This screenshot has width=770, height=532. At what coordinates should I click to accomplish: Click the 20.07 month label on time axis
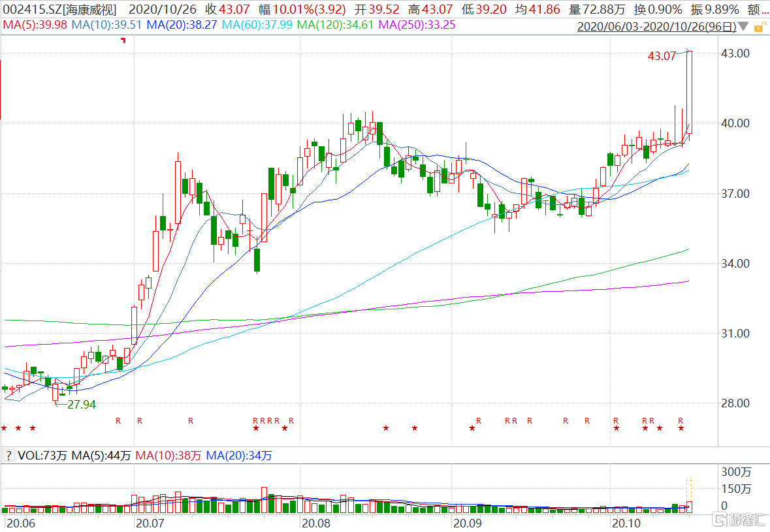click(x=150, y=523)
